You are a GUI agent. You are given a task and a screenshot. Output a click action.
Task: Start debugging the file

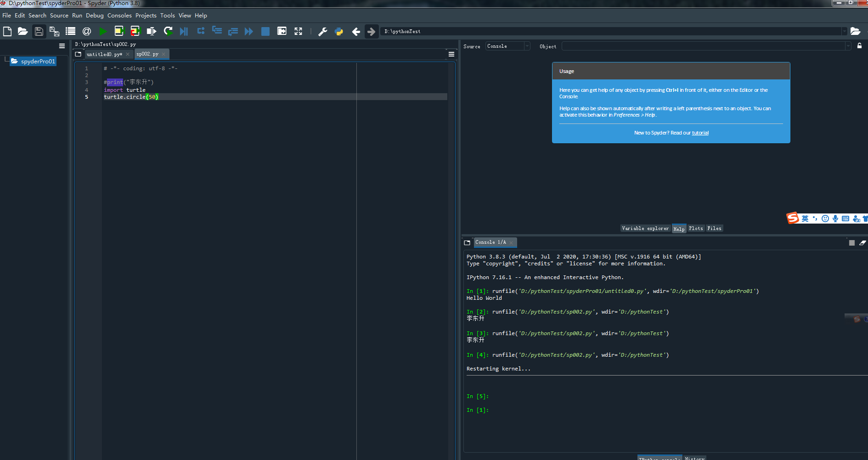[x=184, y=31]
